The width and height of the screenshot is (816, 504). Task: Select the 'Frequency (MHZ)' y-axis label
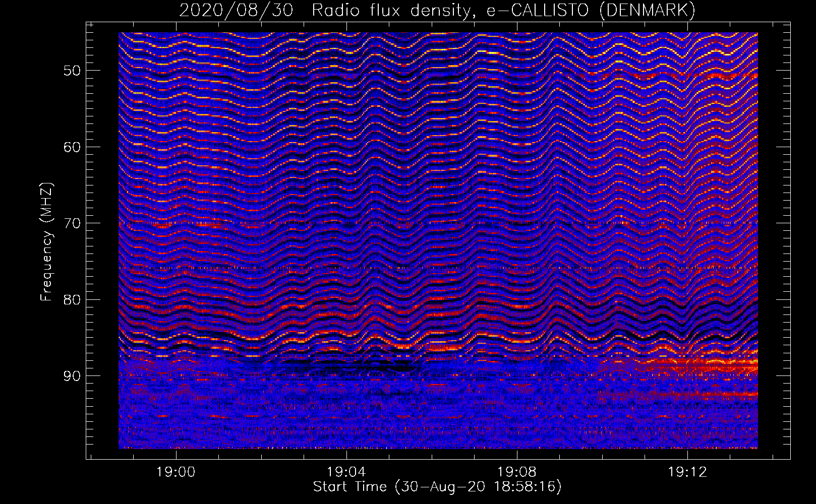(x=46, y=242)
